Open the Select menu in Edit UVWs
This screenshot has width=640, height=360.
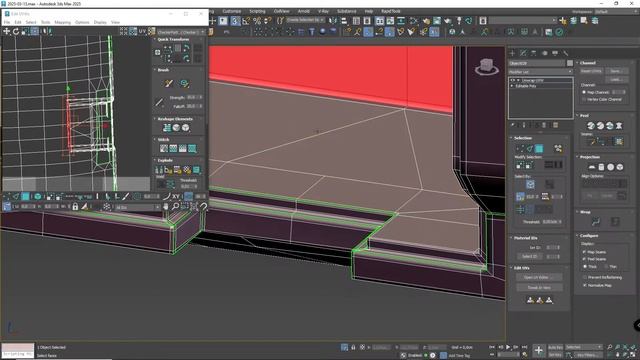click(x=31, y=22)
